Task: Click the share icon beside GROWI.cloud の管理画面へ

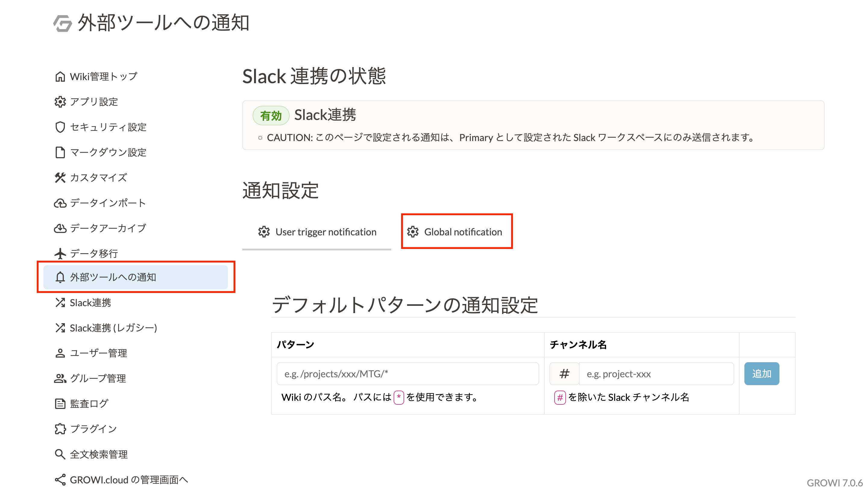Action: click(x=60, y=479)
